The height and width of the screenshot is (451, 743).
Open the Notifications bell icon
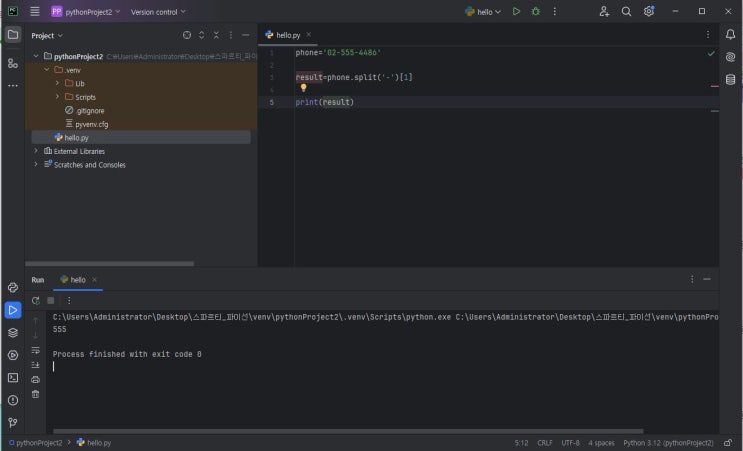click(x=730, y=35)
